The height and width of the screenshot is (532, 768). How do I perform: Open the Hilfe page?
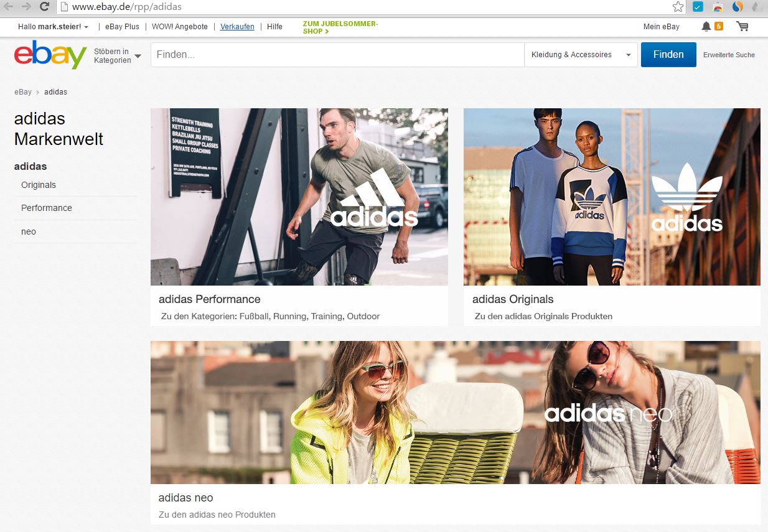pos(274,27)
